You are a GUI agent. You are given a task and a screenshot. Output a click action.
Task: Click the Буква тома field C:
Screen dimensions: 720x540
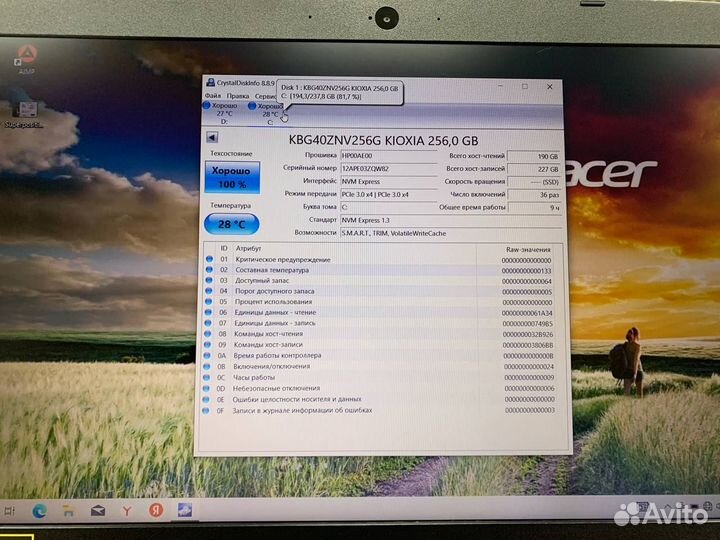388,207
